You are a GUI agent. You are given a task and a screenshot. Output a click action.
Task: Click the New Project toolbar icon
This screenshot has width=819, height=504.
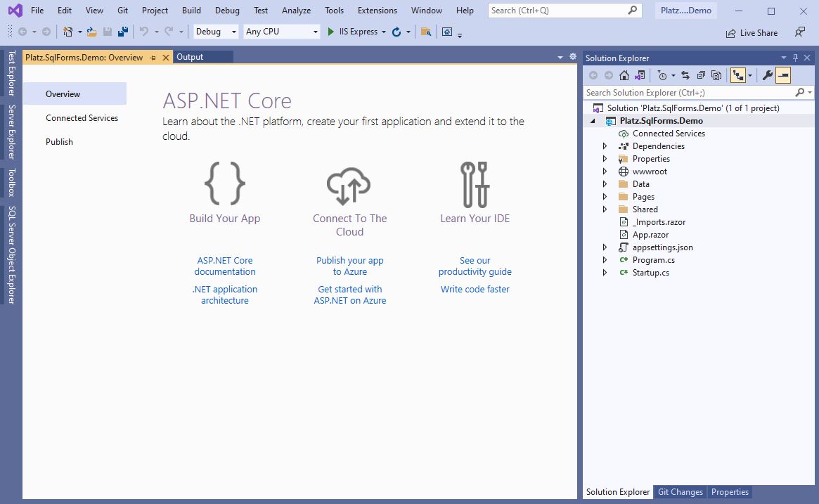tap(68, 32)
